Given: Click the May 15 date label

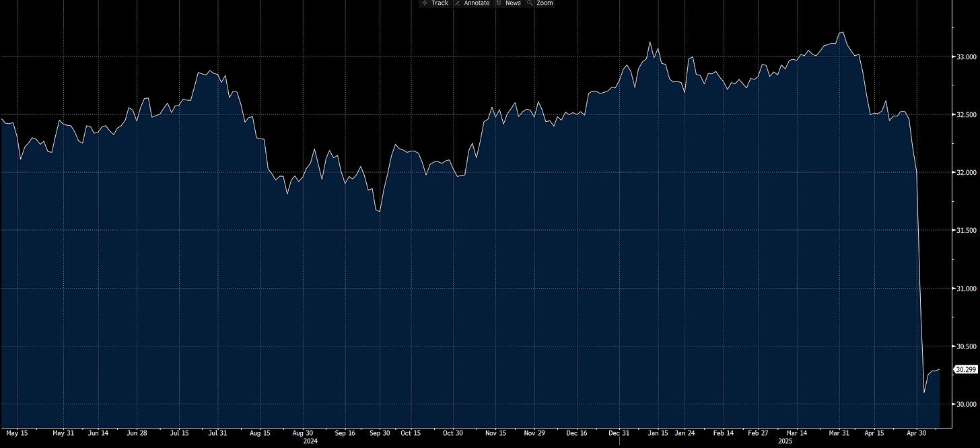Looking at the screenshot, I should click(x=17, y=433).
